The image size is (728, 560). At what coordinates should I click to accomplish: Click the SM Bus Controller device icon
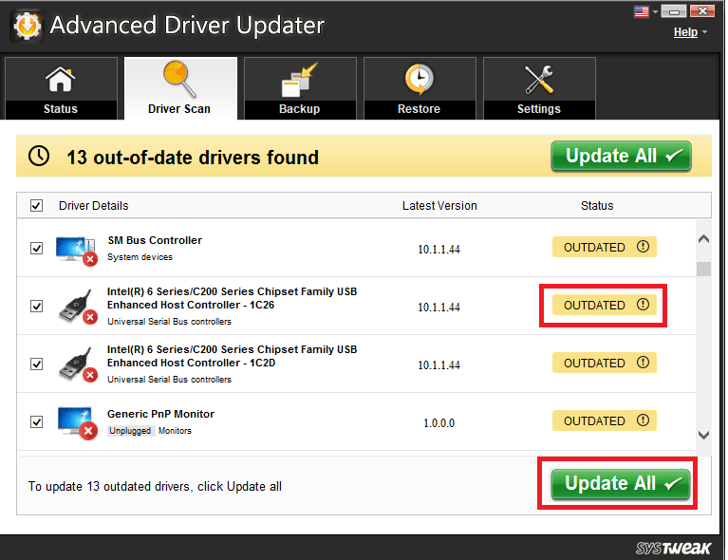coord(76,251)
